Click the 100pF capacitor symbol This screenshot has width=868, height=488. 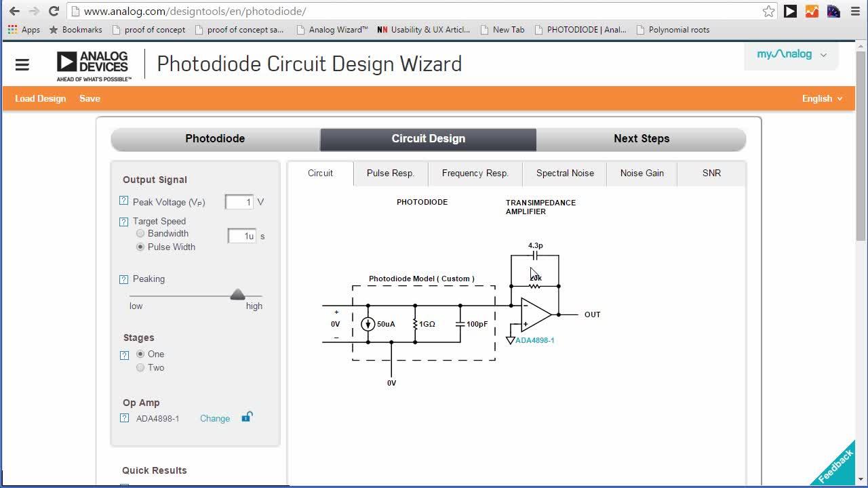[x=460, y=324]
